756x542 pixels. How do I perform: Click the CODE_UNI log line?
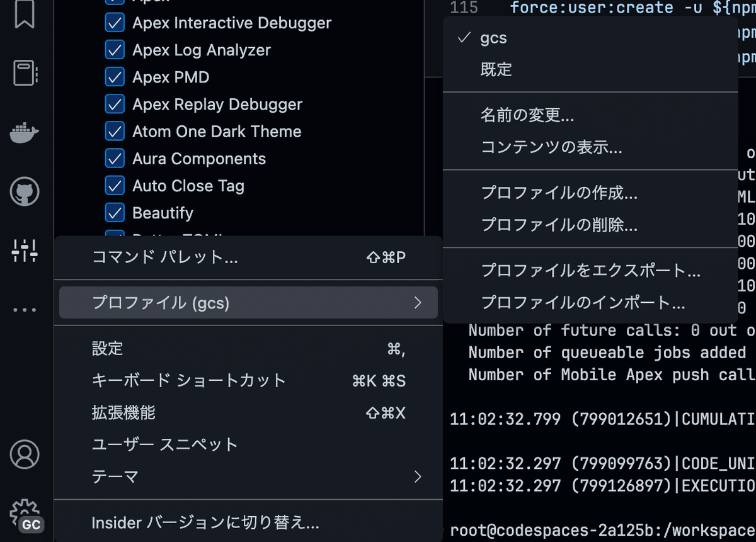603,464
